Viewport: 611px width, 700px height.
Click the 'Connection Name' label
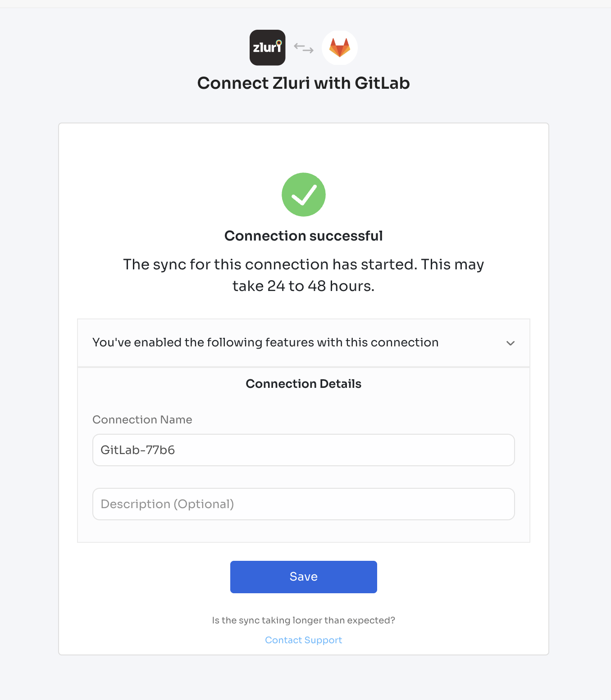(x=142, y=420)
